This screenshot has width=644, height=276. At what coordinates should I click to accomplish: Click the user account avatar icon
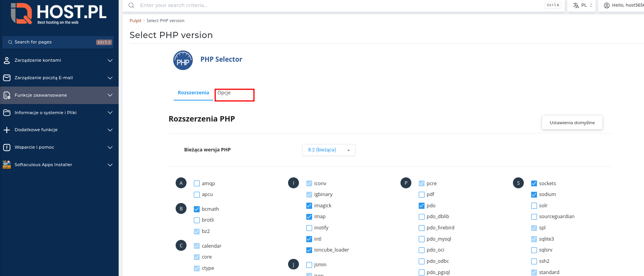(x=607, y=5)
